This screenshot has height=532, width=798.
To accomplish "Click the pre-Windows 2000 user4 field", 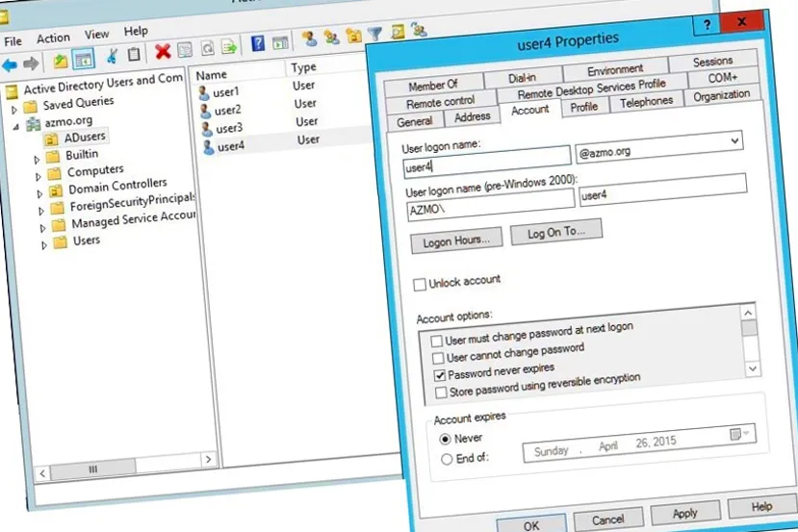I will click(x=663, y=190).
